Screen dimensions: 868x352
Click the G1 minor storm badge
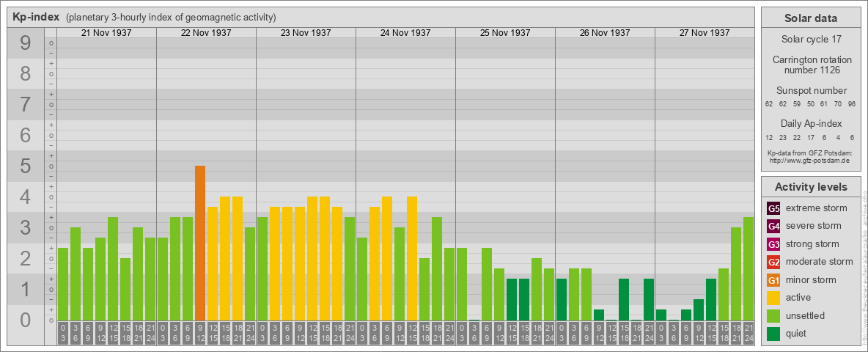pos(773,280)
